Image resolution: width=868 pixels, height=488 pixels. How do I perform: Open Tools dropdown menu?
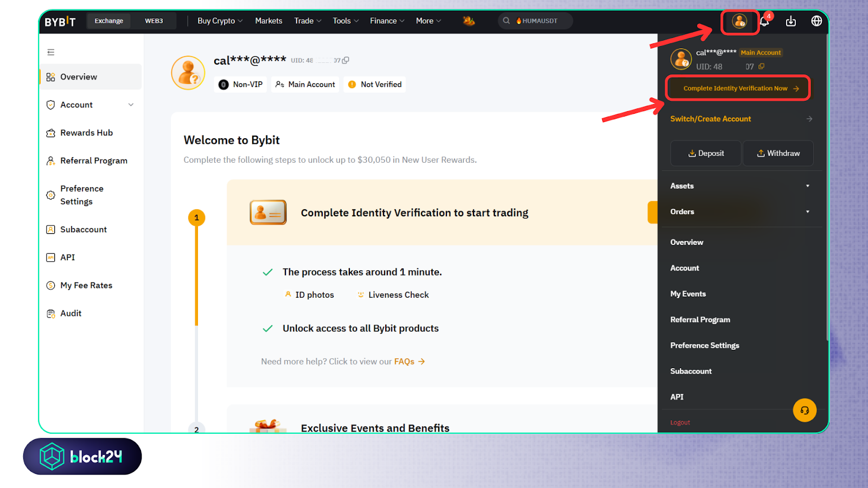pos(346,21)
